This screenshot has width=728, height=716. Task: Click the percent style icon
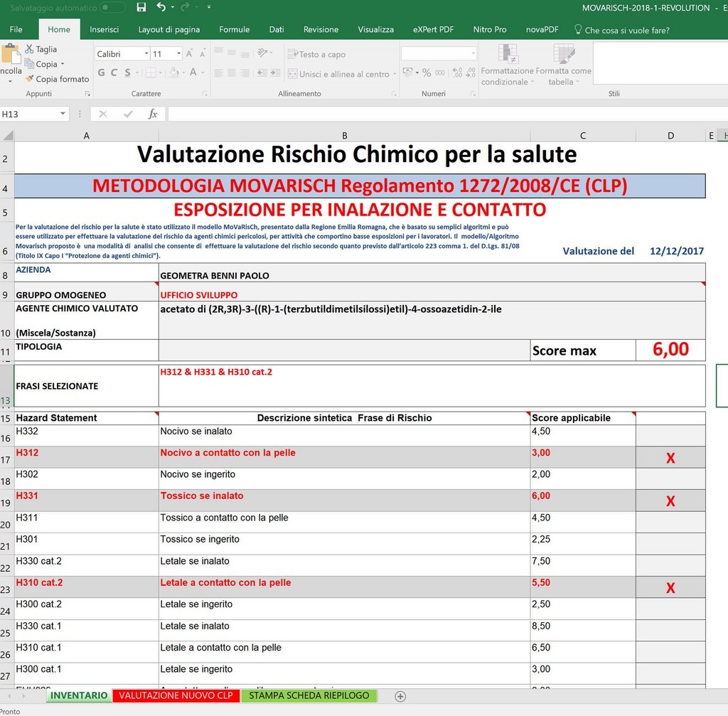point(427,73)
